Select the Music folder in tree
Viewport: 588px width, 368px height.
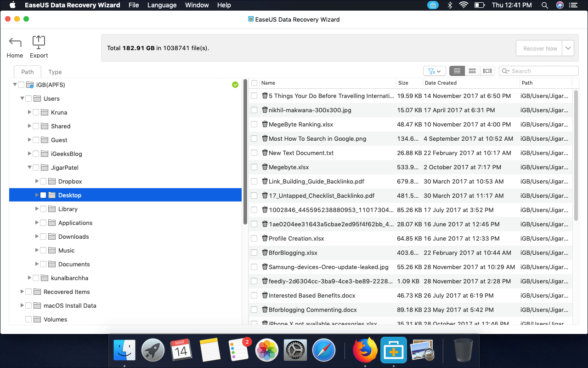pyautogui.click(x=66, y=250)
